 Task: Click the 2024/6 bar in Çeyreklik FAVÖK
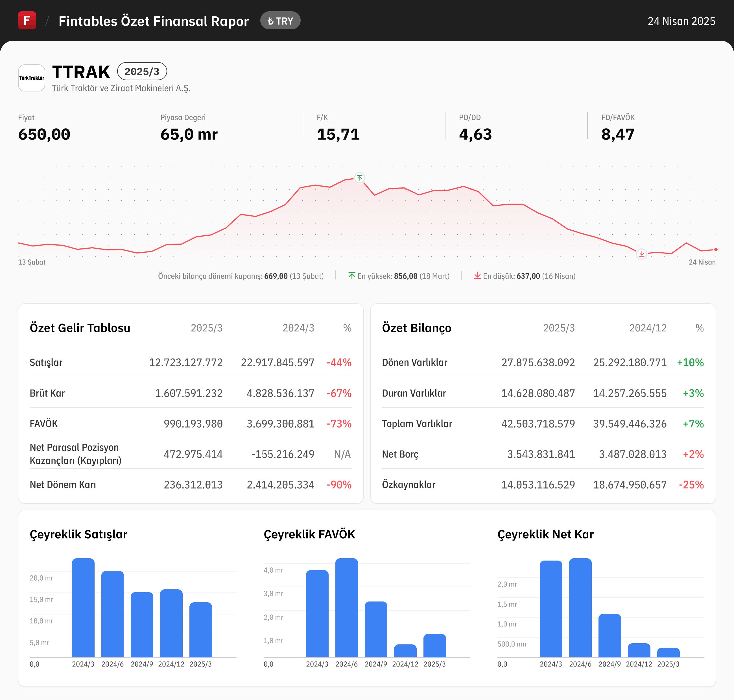(346, 607)
